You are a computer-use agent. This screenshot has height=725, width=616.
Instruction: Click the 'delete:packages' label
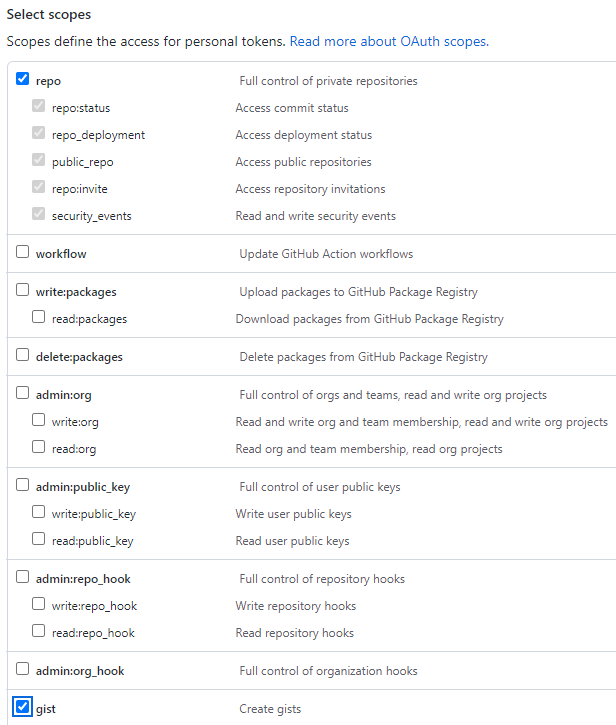79,357
